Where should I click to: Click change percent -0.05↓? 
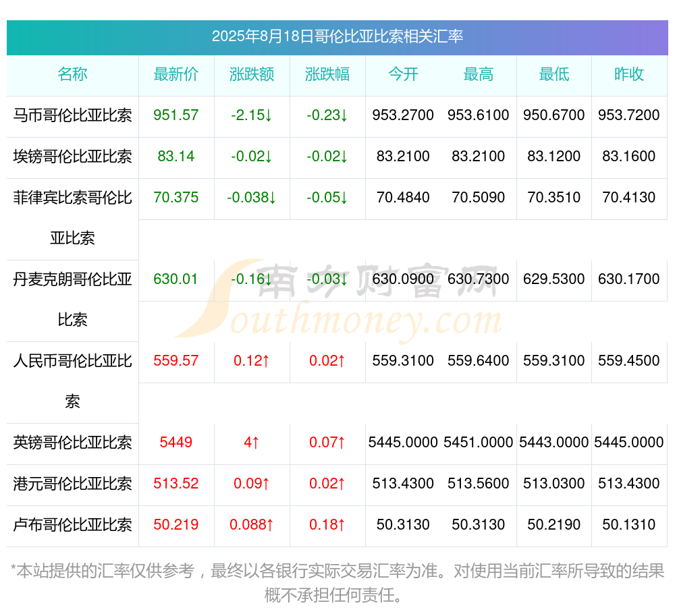(327, 198)
